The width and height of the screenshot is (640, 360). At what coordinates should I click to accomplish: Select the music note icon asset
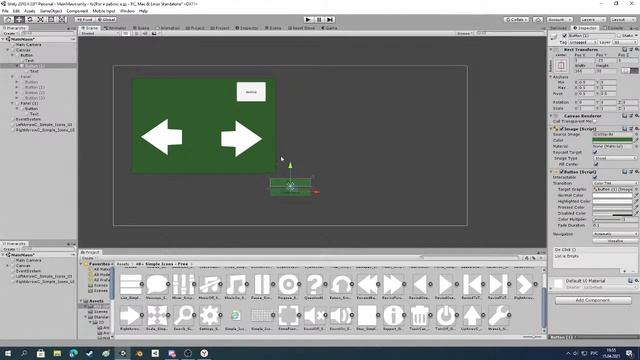coord(236,284)
